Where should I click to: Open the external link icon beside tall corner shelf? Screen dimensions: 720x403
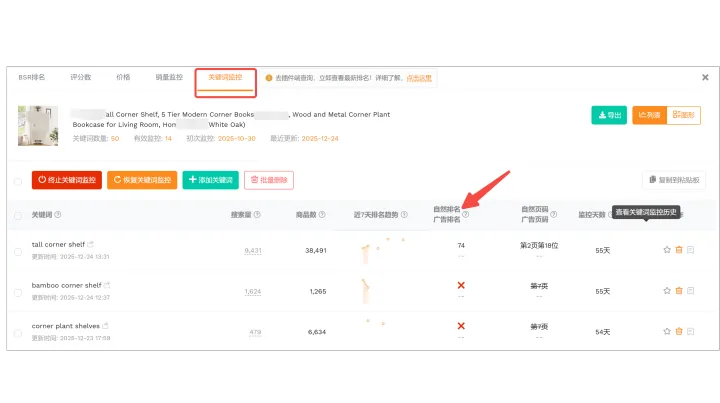tap(90, 244)
